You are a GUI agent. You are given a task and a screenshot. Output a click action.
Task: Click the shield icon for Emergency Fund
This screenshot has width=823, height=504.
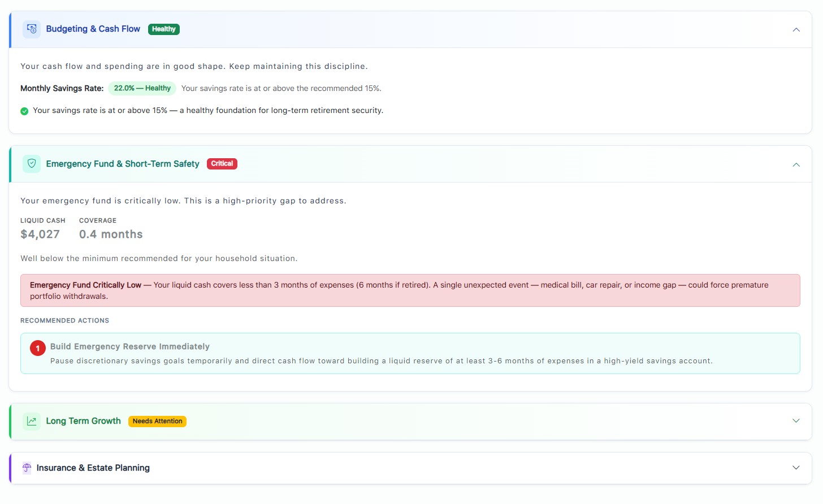pyautogui.click(x=32, y=164)
